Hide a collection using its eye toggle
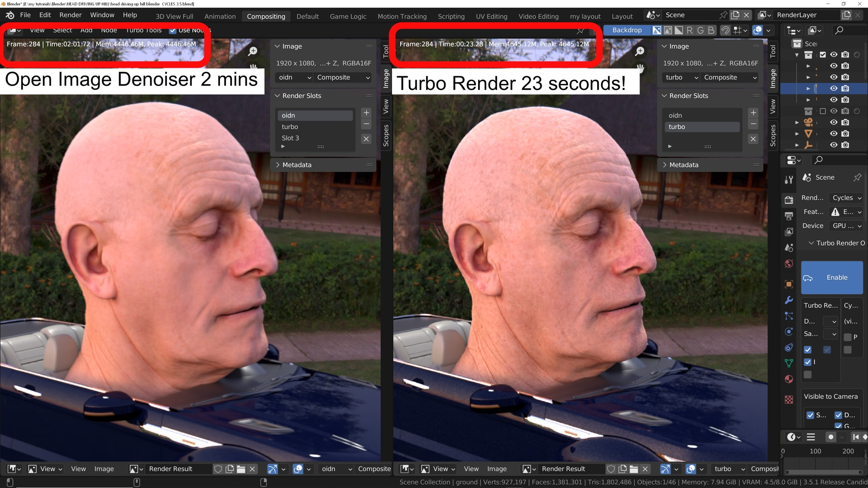The height and width of the screenshot is (488, 868). coord(834,55)
